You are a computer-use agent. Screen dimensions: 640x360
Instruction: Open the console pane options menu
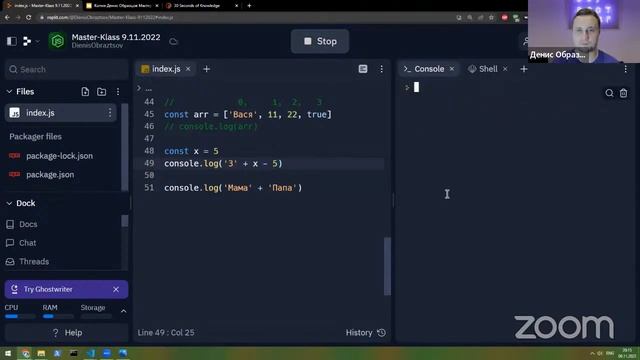coord(626,69)
